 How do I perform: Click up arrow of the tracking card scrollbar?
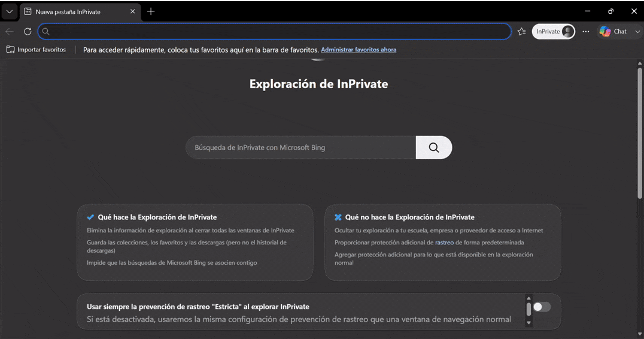(x=528, y=298)
